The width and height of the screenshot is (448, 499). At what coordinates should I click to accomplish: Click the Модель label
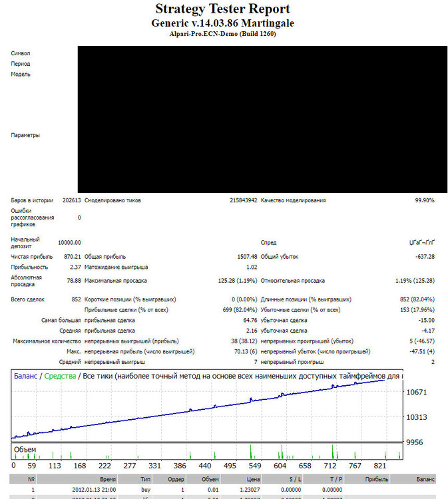[21, 74]
